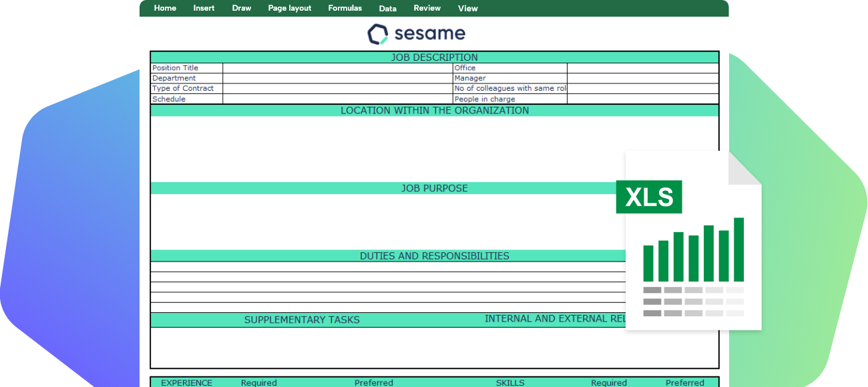Click the sesame logo icon
The image size is (868, 387).
(x=377, y=33)
